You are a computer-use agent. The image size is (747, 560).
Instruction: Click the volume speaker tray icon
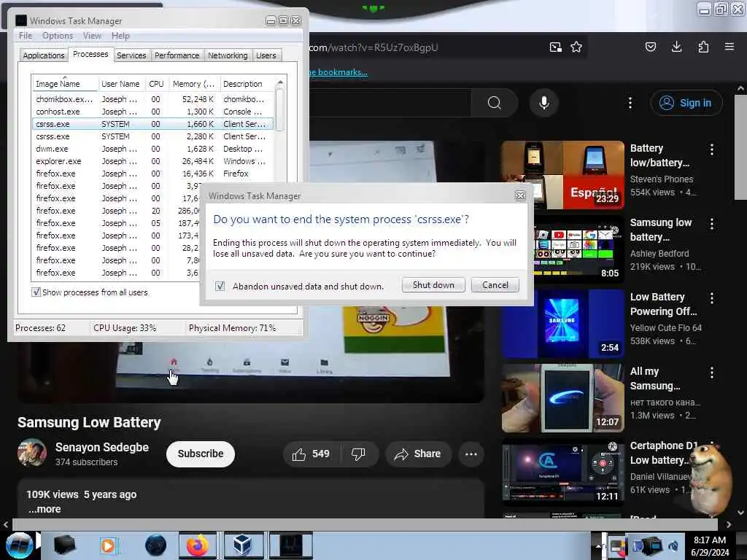[x=673, y=546]
